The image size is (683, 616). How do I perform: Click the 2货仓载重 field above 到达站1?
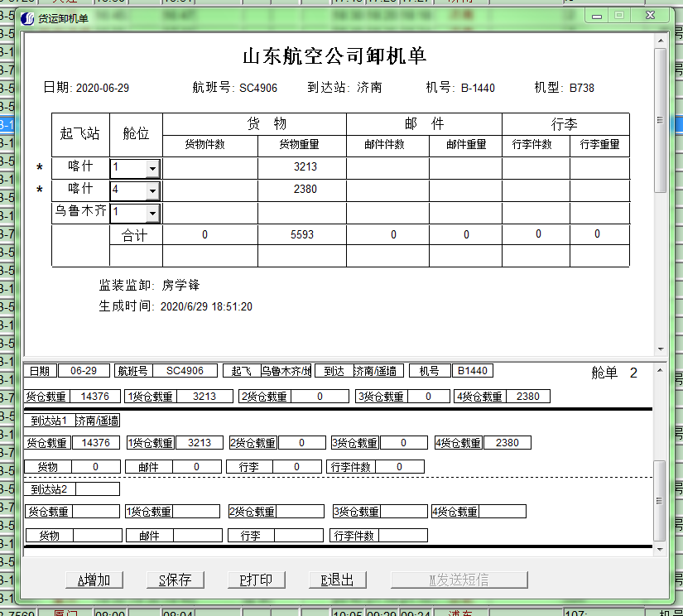point(320,397)
